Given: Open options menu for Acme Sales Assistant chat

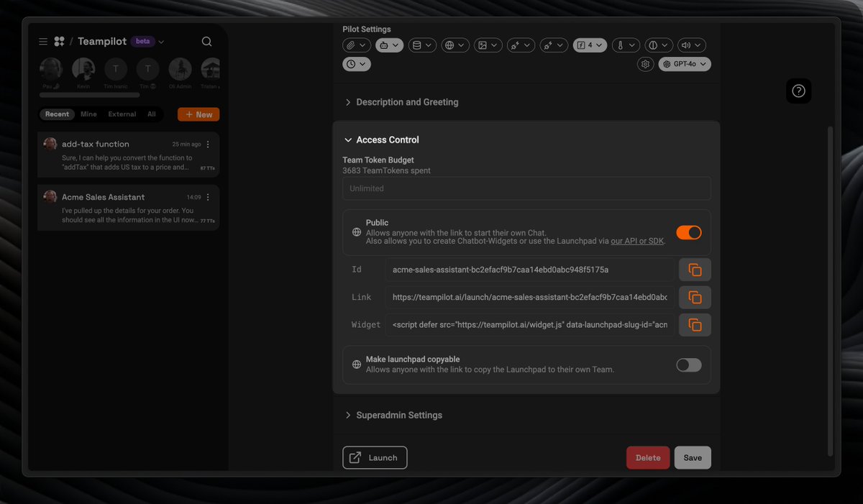Looking at the screenshot, I should click(x=209, y=197).
